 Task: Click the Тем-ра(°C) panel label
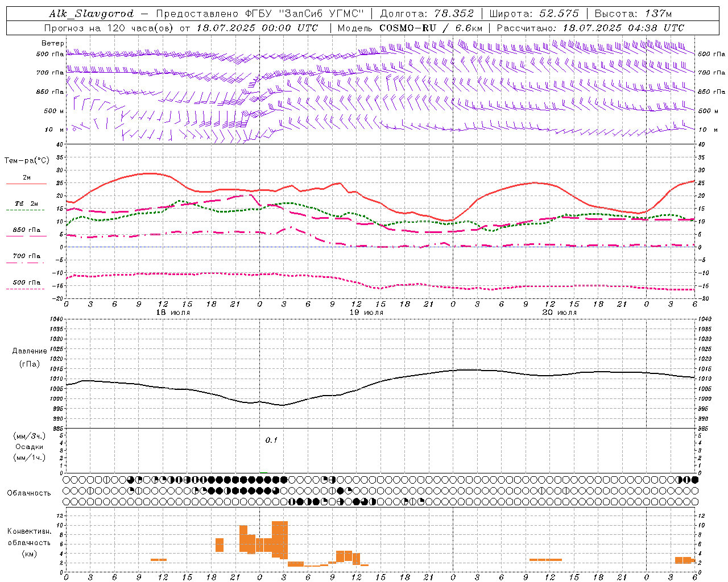pyautogui.click(x=27, y=161)
